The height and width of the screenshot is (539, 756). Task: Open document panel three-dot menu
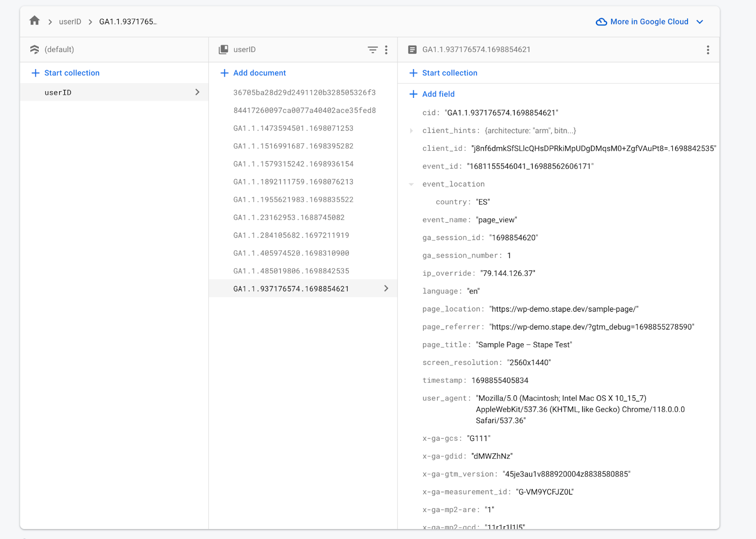pyautogui.click(x=708, y=50)
